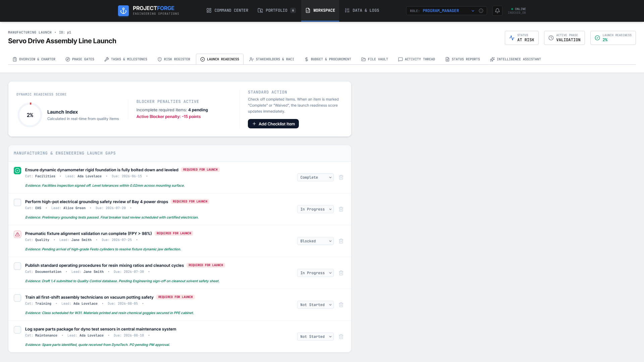Select the Launch Readiness tab
The image size is (644, 362).
click(220, 59)
